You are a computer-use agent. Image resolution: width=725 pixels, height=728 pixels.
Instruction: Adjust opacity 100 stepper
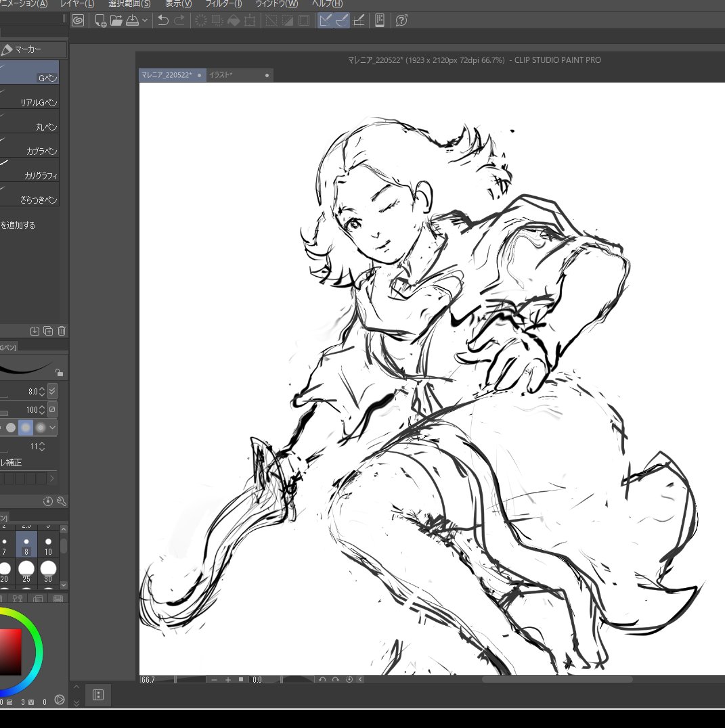pos(42,409)
